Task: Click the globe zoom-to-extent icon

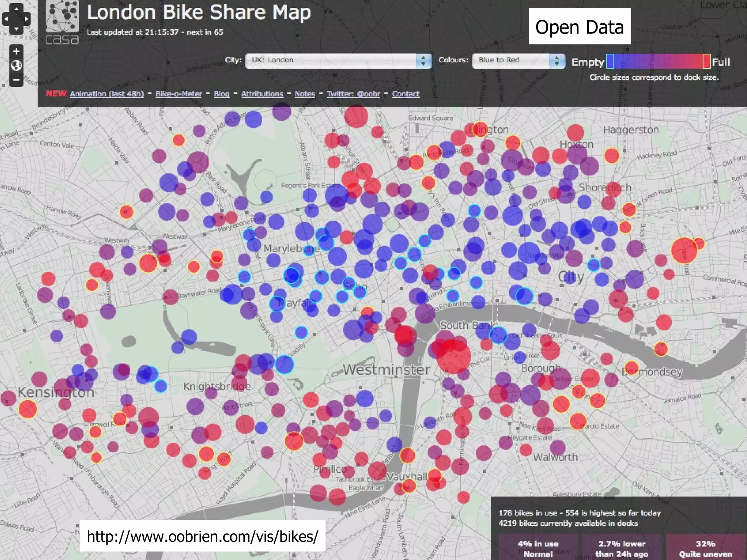Action: (x=16, y=66)
